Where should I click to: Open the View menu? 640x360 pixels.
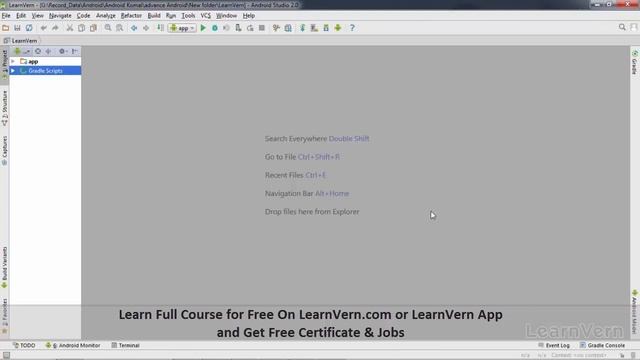pyautogui.click(x=38, y=16)
